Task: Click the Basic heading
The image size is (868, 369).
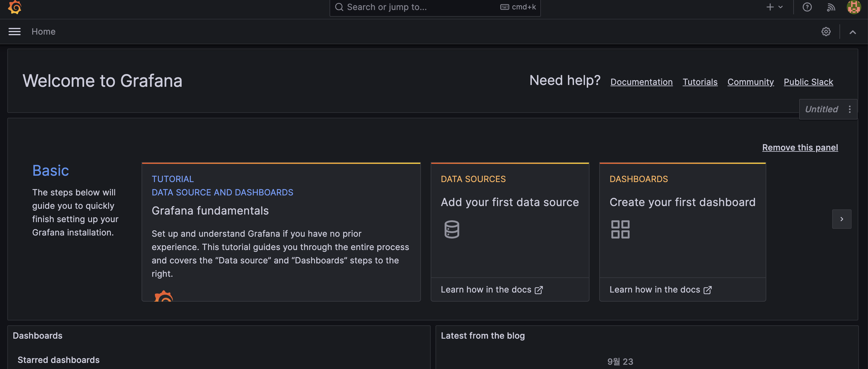Action: [x=50, y=170]
